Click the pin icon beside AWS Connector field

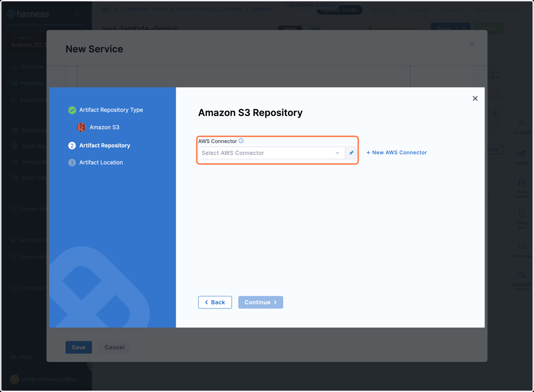pos(351,153)
